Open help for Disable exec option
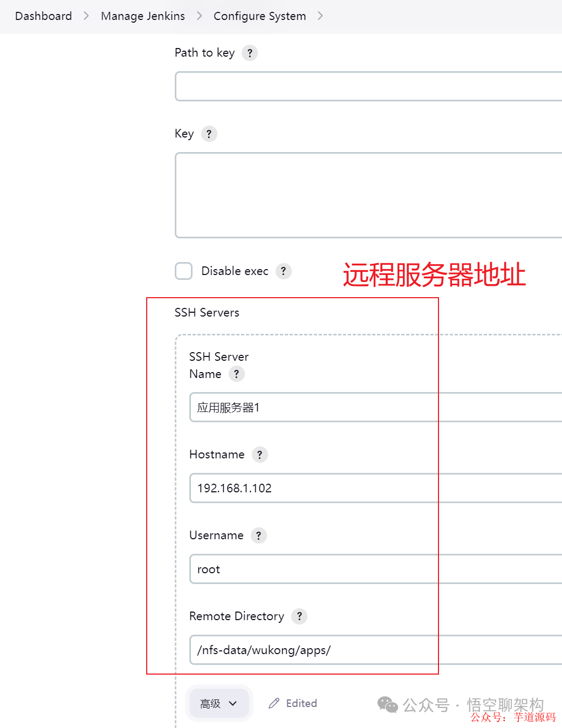 click(284, 271)
